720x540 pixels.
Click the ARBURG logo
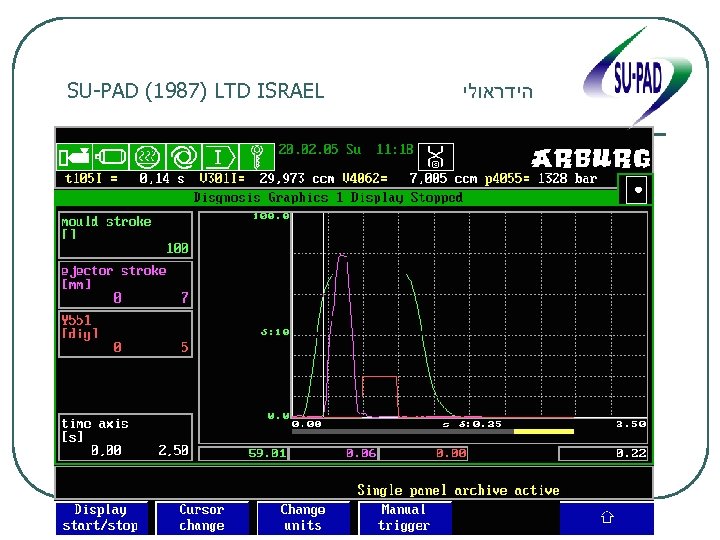(x=591, y=158)
